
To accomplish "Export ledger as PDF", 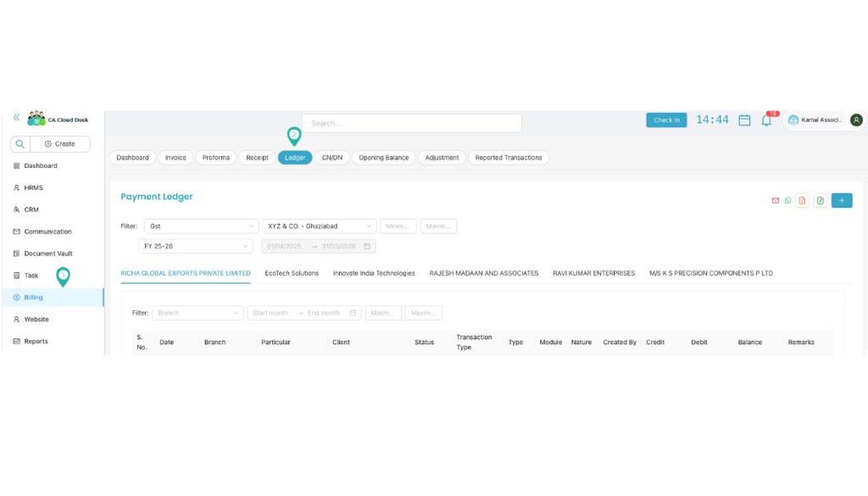I will [804, 200].
